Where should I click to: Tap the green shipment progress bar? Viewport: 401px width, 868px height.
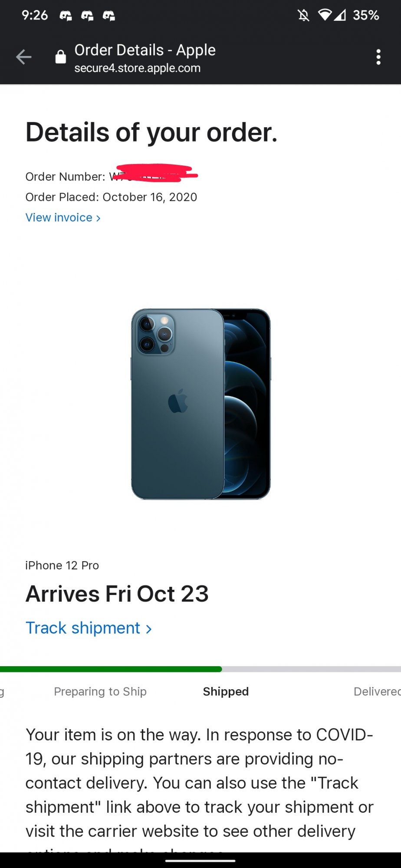point(111,669)
